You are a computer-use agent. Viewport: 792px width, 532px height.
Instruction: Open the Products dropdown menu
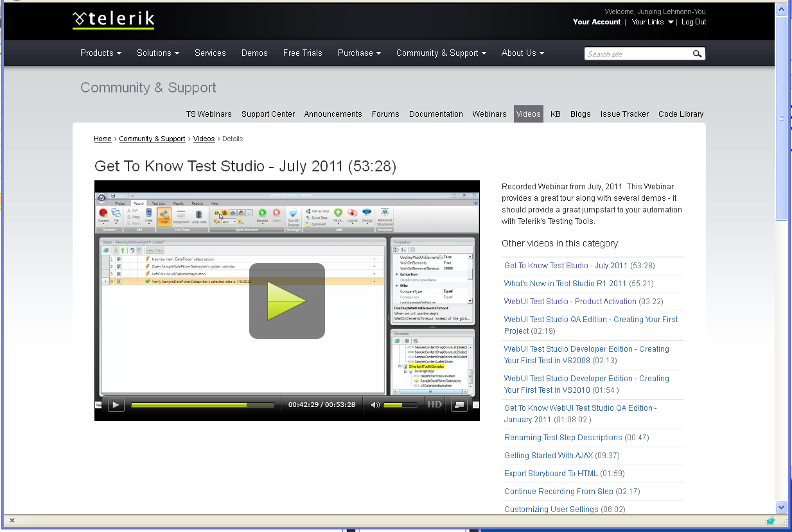click(x=101, y=53)
